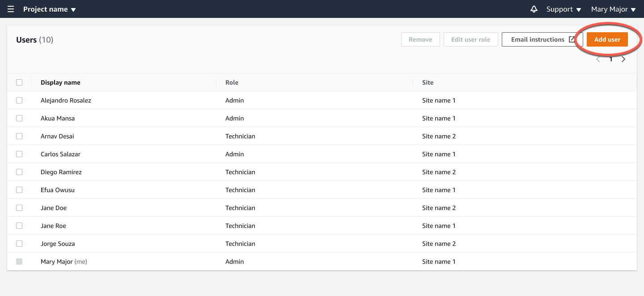Image resolution: width=644 pixels, height=296 pixels.
Task: Select the row checkbox for Jane Doe
Action: click(19, 208)
